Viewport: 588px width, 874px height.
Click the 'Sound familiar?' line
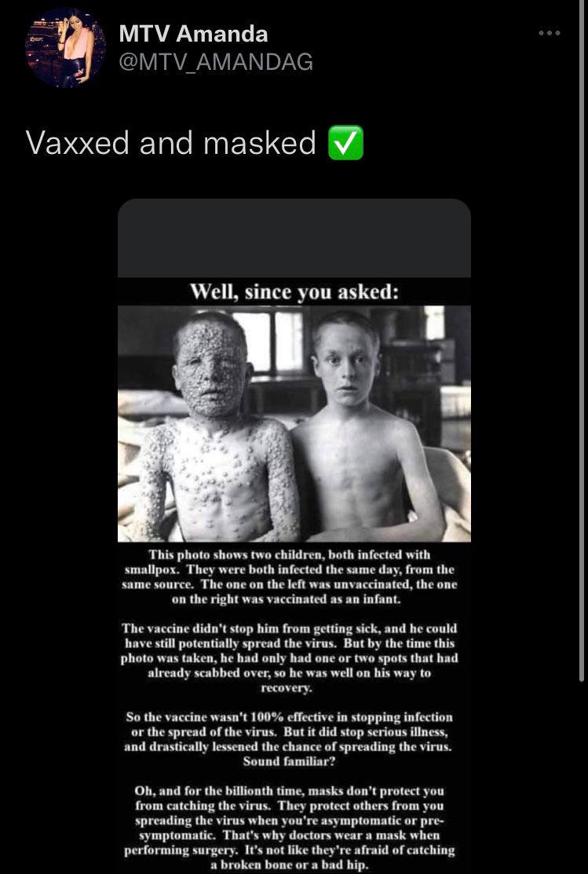289,762
